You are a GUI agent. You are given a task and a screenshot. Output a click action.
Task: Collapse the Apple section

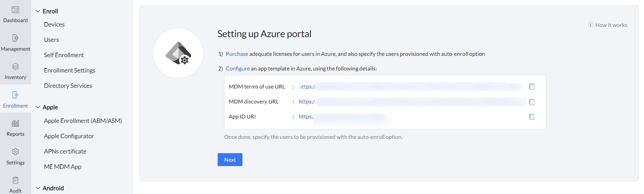click(38, 107)
